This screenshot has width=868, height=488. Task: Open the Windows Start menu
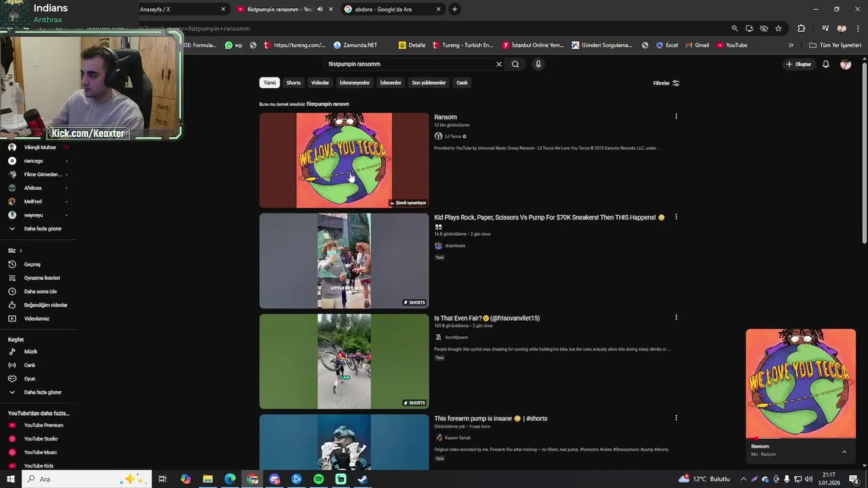(10, 479)
